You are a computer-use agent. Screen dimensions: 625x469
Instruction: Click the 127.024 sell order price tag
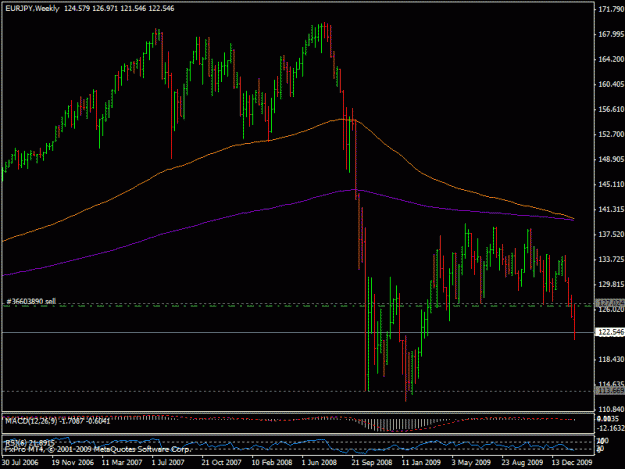click(611, 304)
